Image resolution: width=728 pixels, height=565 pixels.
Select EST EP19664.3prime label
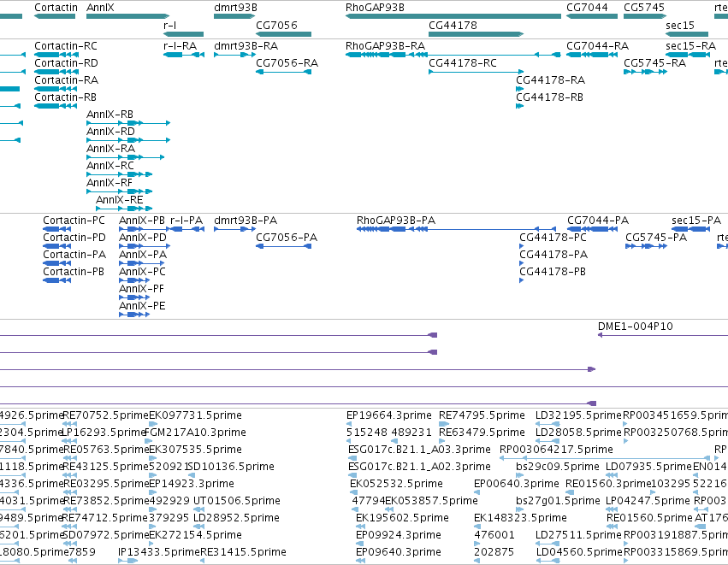pos(389,415)
